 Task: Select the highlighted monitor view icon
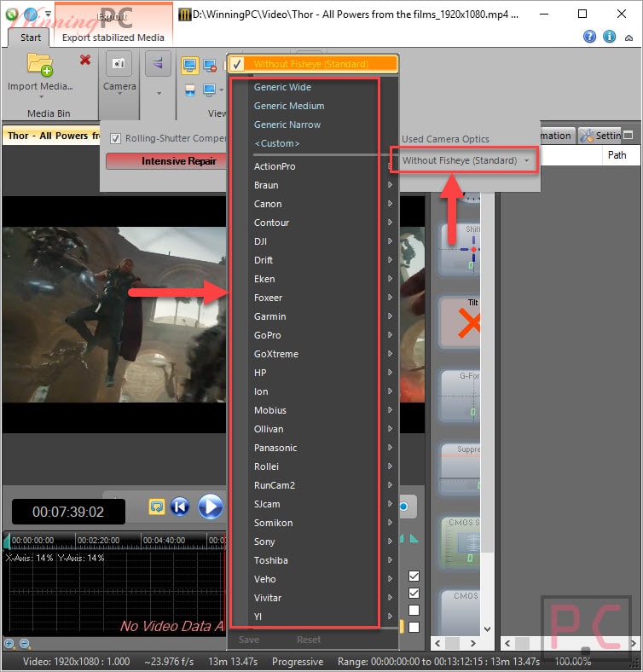(189, 65)
